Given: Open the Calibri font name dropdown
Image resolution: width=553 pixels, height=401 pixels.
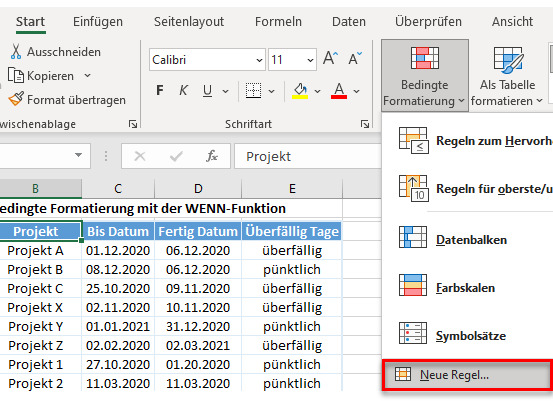Looking at the screenshot, I should pos(259,60).
